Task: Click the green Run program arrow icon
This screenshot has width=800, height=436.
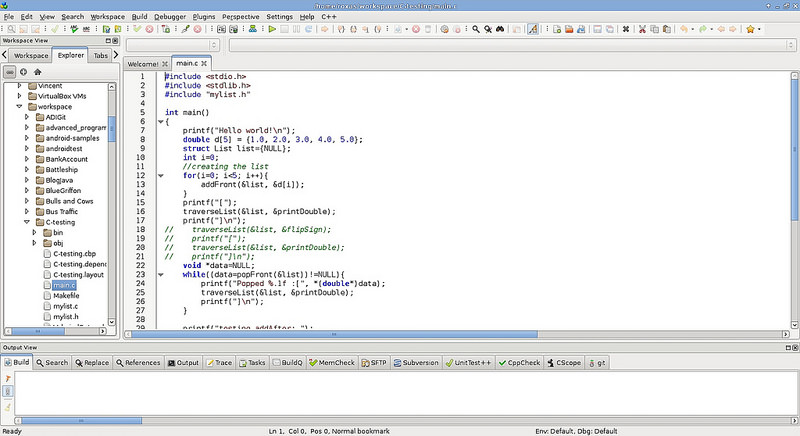Action: [272, 30]
